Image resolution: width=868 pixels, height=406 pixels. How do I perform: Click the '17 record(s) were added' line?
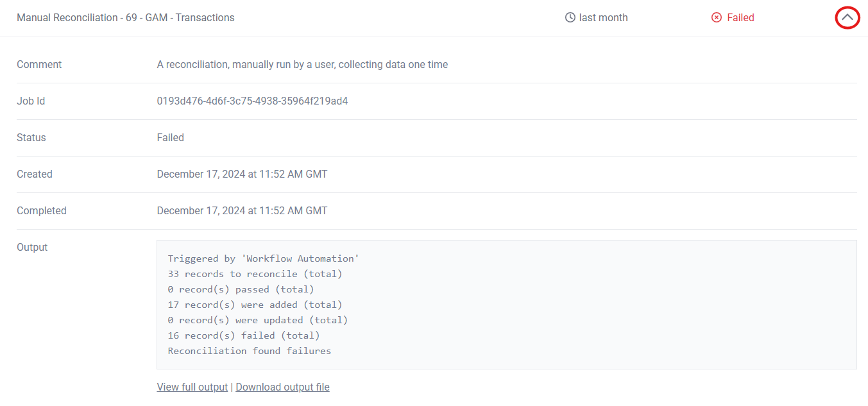pyautogui.click(x=255, y=305)
